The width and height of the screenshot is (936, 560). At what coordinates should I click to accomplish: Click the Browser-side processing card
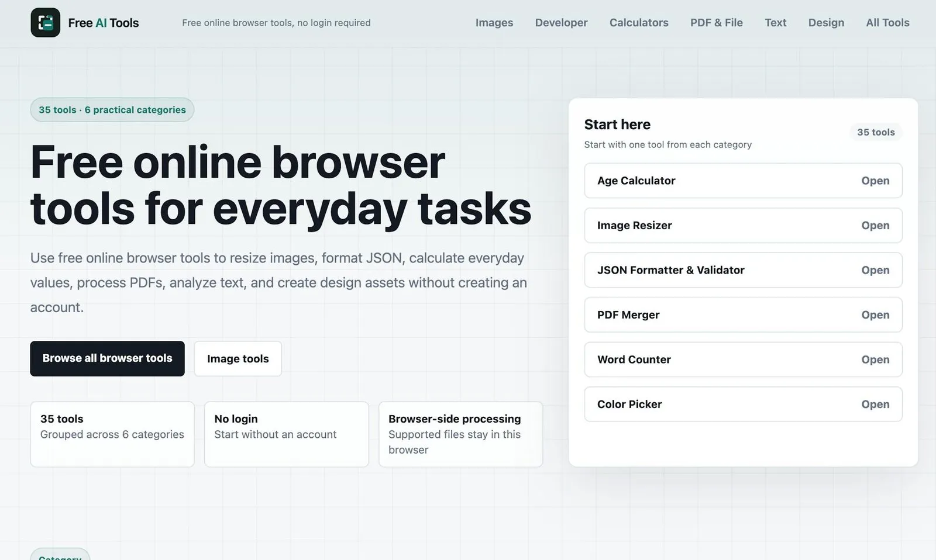pos(460,434)
